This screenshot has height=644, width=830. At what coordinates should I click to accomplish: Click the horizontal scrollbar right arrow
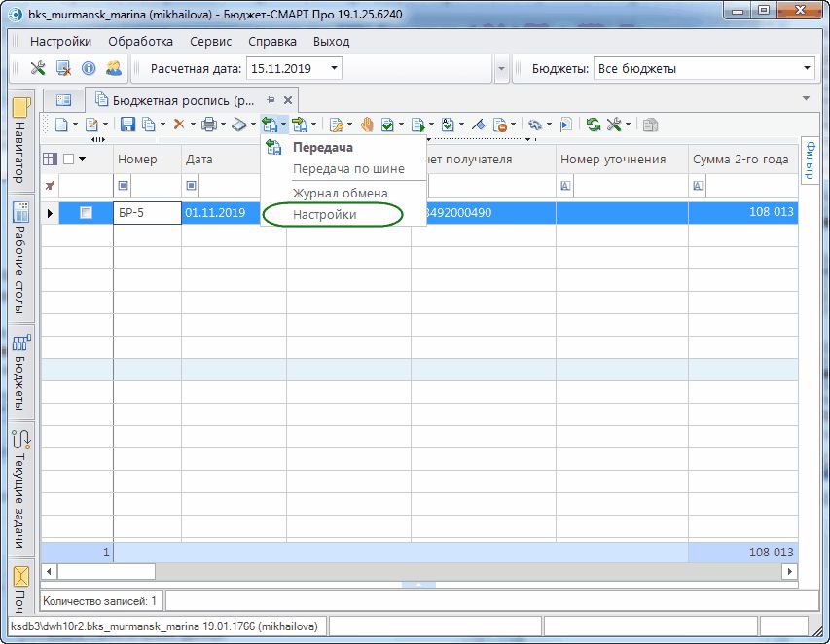tap(790, 571)
